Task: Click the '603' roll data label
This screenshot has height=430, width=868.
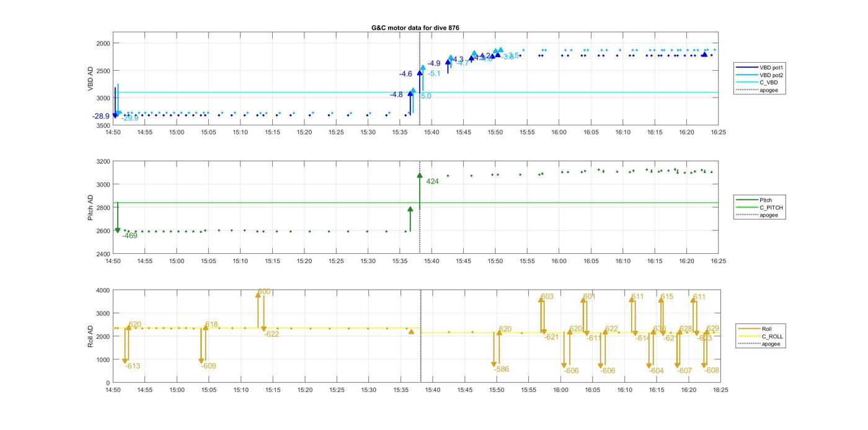Action: point(547,297)
